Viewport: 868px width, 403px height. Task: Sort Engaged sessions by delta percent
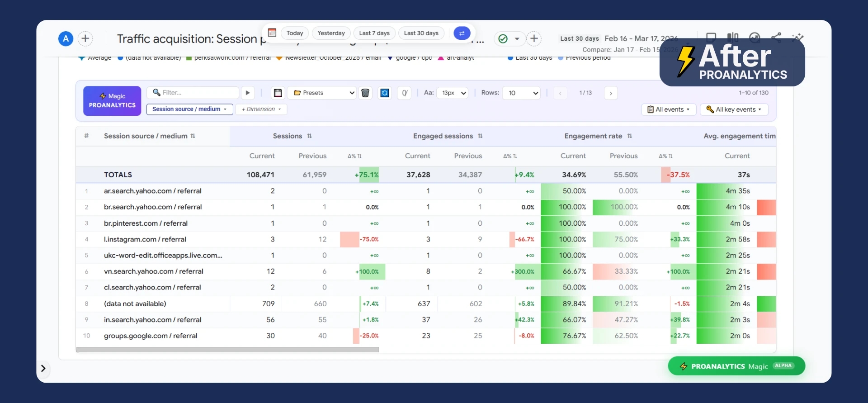point(510,156)
